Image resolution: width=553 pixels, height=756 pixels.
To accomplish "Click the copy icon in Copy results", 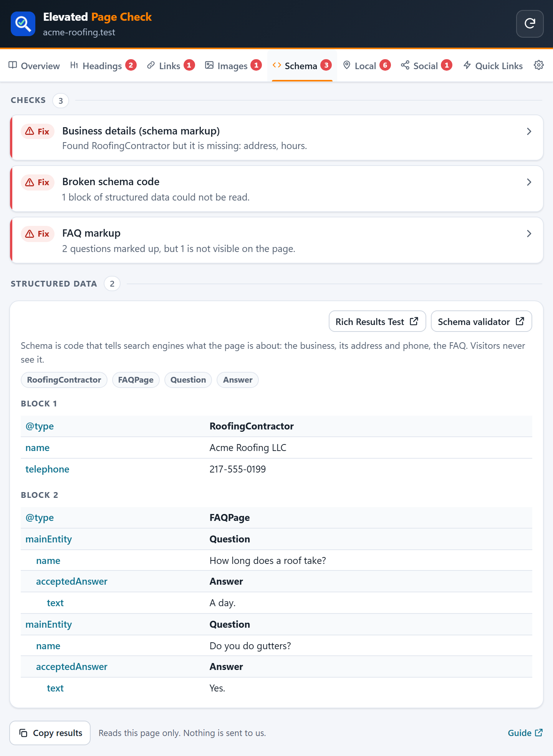I will [x=23, y=733].
